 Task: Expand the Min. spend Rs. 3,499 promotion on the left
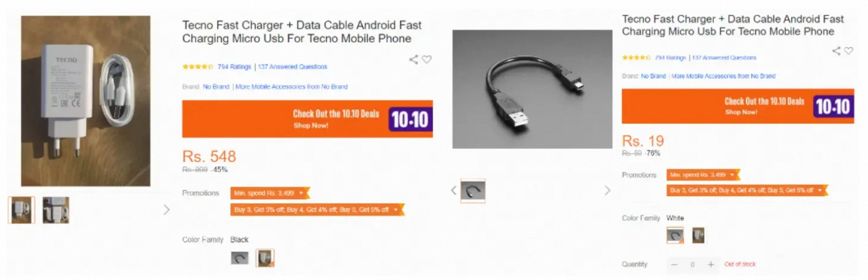pos(270,193)
